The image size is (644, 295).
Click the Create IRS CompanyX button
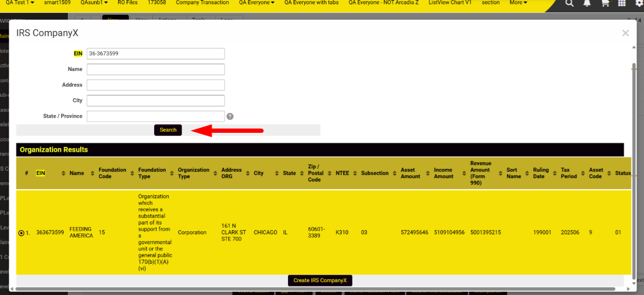[x=320, y=281]
